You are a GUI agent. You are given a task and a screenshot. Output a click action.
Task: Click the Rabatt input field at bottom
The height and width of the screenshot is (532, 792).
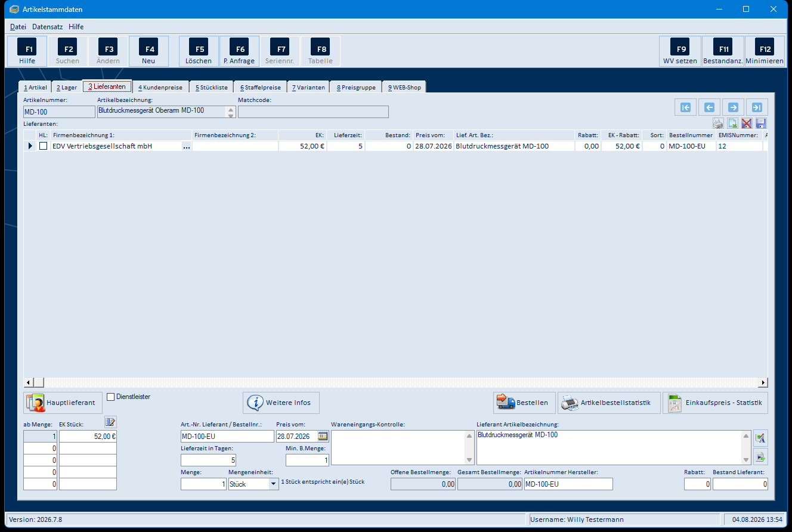pos(697,484)
